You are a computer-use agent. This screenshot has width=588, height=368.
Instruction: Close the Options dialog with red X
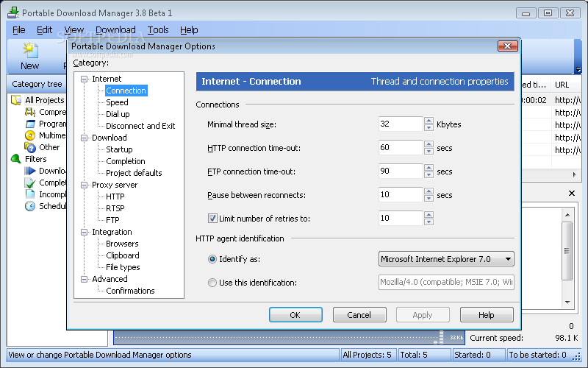pyautogui.click(x=508, y=46)
